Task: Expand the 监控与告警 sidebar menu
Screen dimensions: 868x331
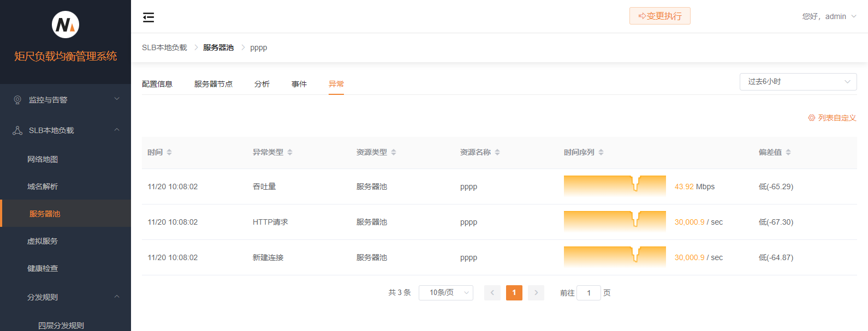Action: (66, 100)
